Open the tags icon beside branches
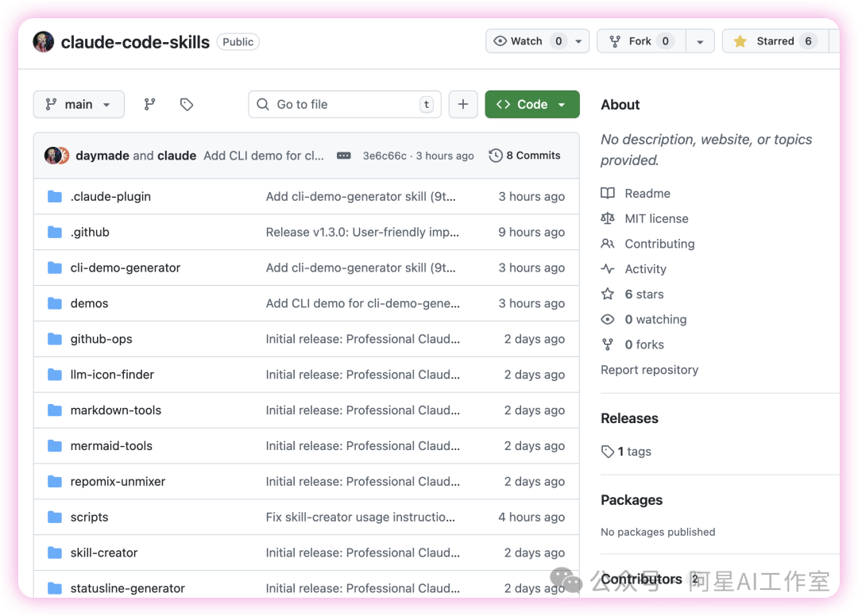 [187, 105]
